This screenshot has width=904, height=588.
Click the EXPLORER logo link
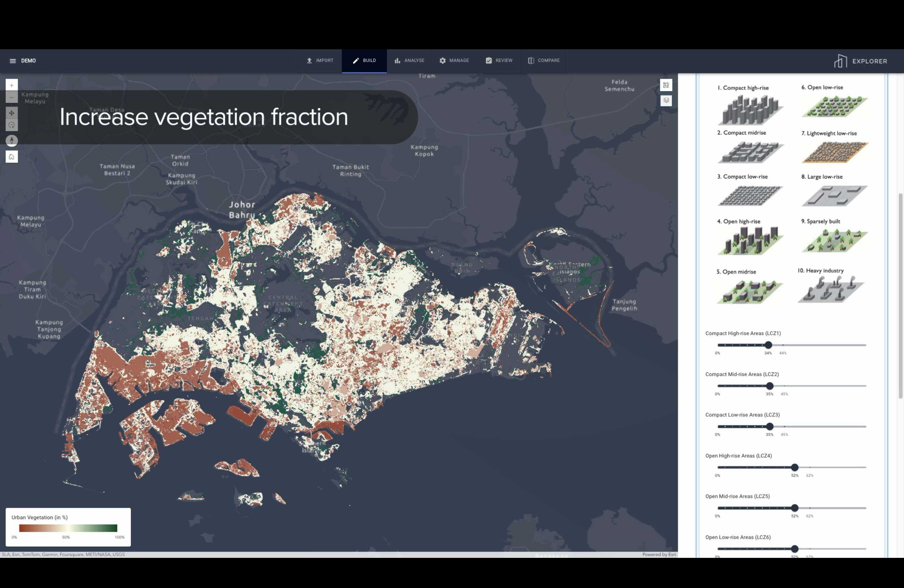pyautogui.click(x=860, y=61)
